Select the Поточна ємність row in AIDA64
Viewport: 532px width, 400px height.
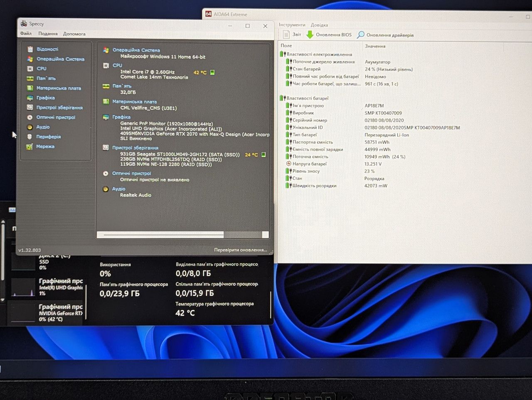[345, 157]
